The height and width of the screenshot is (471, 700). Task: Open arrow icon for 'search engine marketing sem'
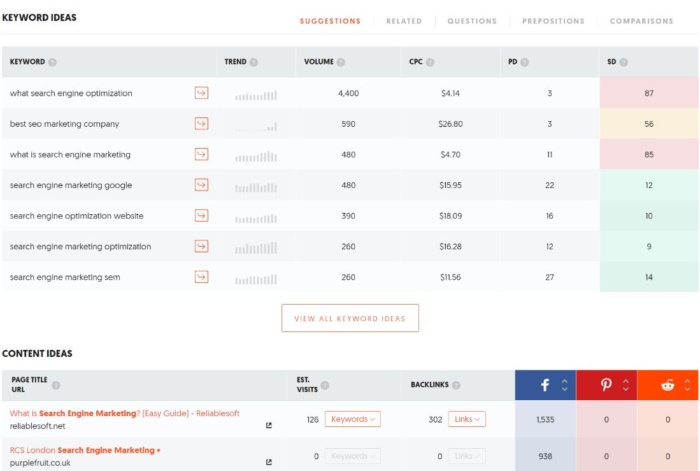(x=201, y=277)
